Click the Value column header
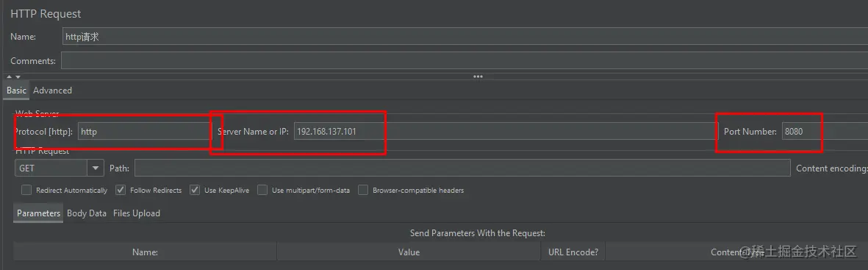This screenshot has height=270, width=868. pyautogui.click(x=409, y=252)
